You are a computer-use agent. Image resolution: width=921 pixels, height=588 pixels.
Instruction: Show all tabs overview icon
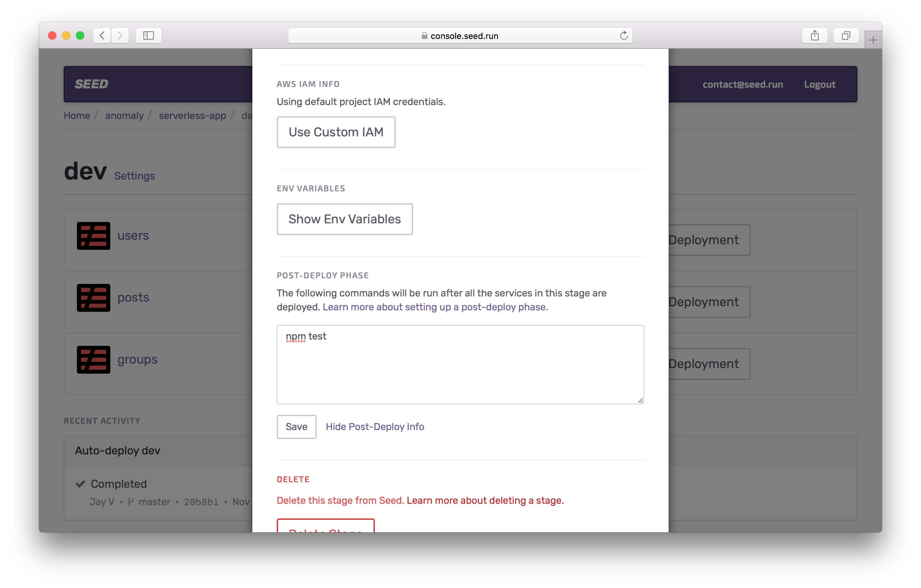[846, 35]
